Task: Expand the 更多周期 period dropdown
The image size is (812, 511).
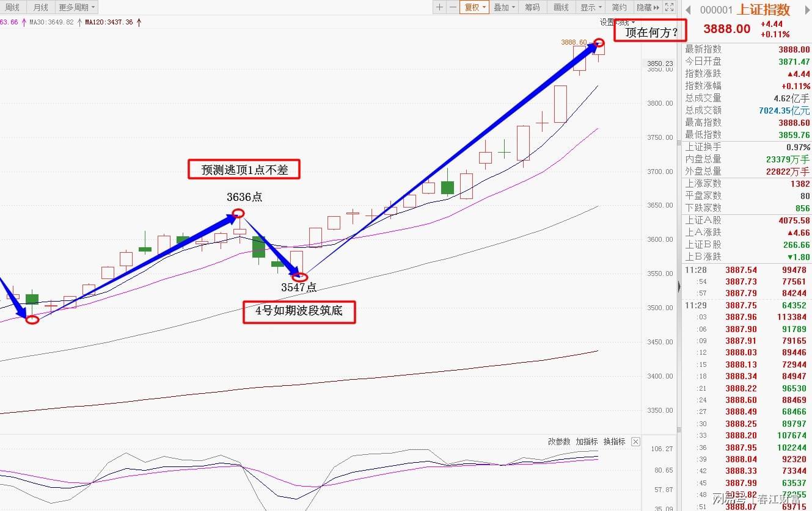Action: [76, 7]
